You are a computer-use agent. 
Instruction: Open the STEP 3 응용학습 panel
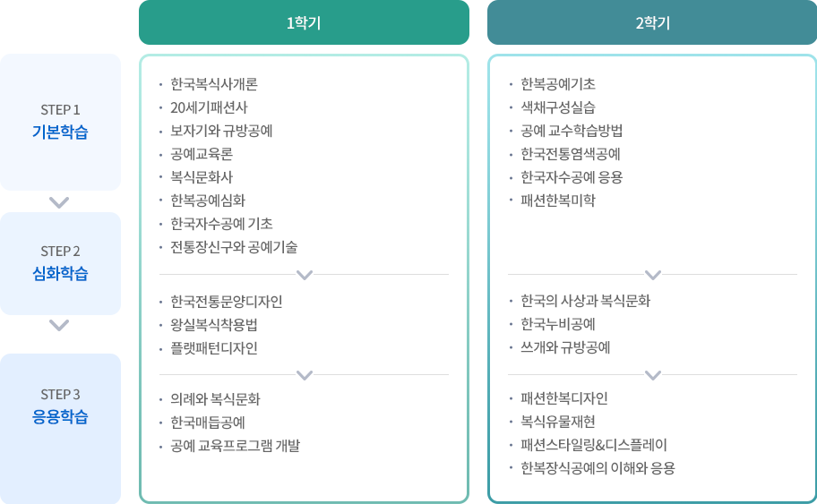point(60,429)
